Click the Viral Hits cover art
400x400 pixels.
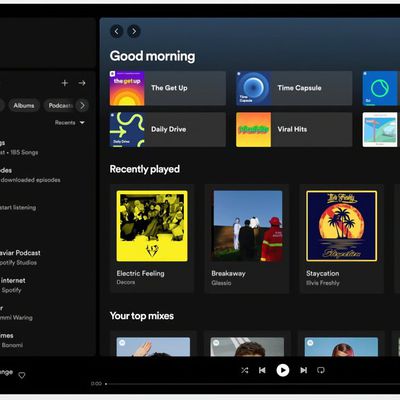tap(253, 130)
